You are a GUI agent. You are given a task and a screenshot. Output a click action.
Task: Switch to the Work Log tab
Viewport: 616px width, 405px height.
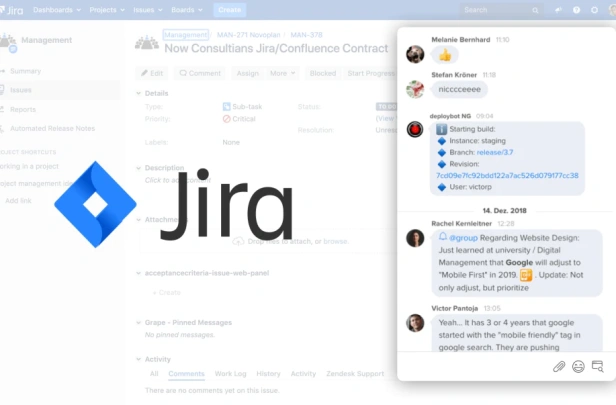(230, 374)
